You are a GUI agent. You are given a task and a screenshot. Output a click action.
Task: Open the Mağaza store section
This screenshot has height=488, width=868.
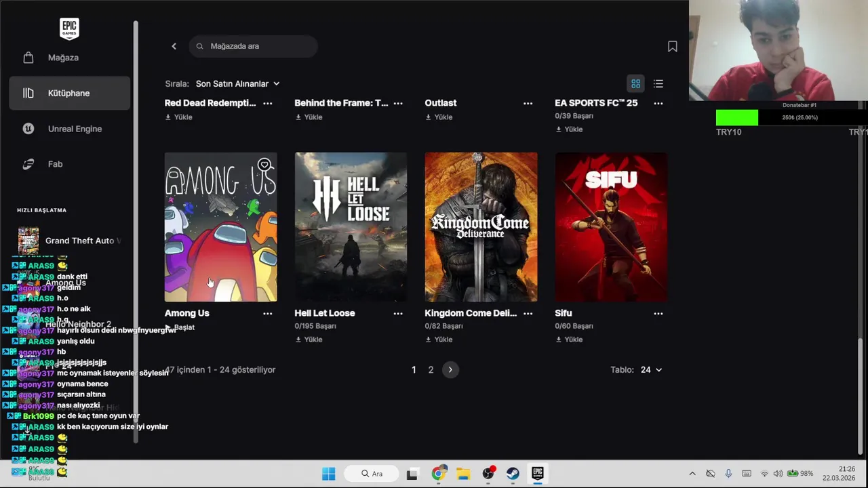(70, 58)
